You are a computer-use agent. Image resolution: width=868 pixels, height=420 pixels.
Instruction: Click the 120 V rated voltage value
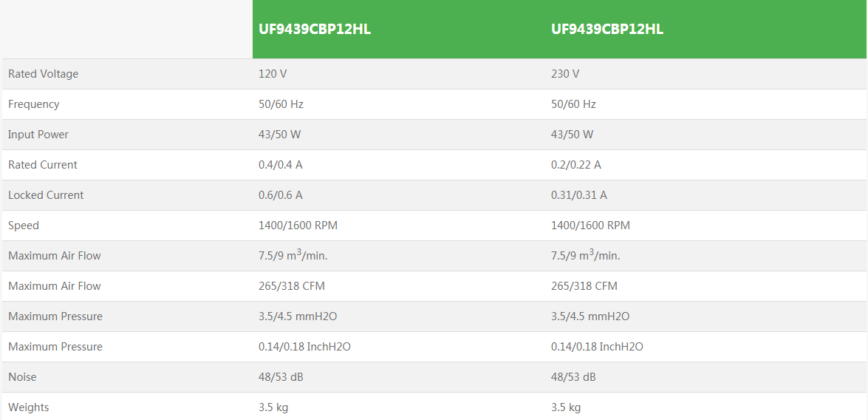[x=273, y=74]
